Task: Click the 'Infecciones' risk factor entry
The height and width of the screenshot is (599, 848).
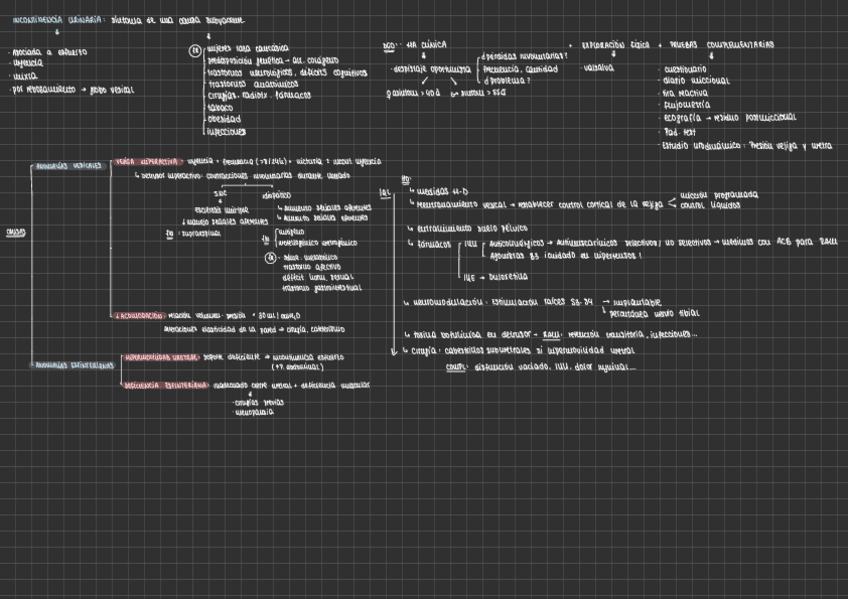Action: [x=227, y=130]
